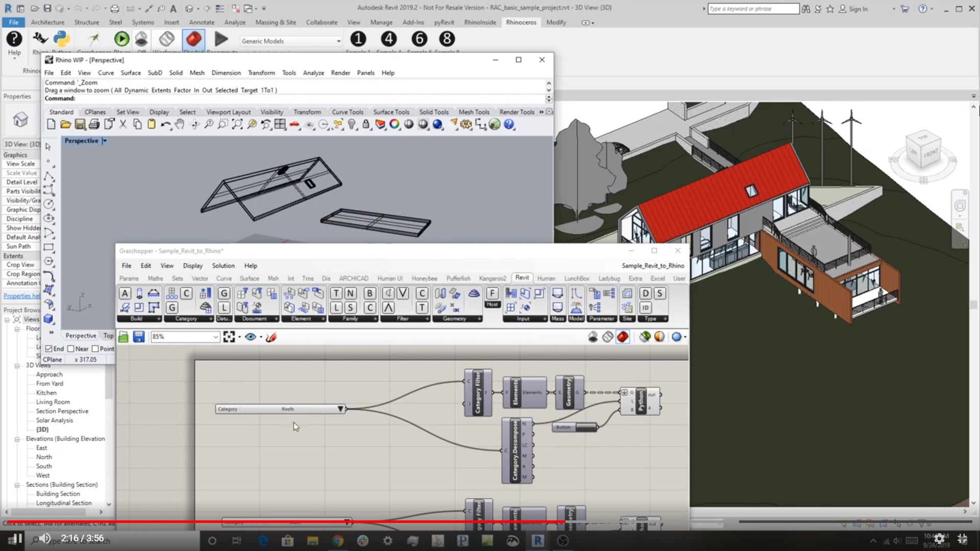Open Solution menu in Grasshopper
The image size is (980, 551).
tap(223, 266)
